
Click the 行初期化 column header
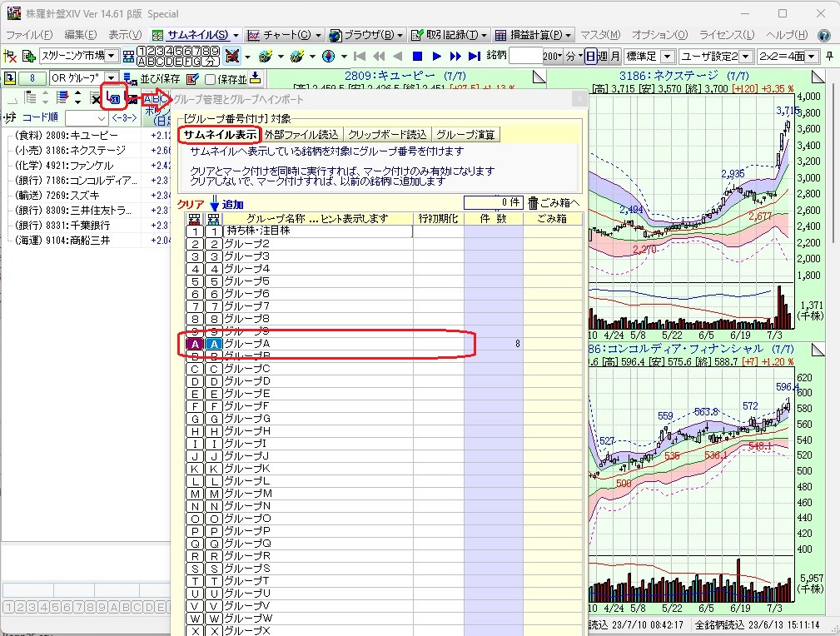click(438, 219)
